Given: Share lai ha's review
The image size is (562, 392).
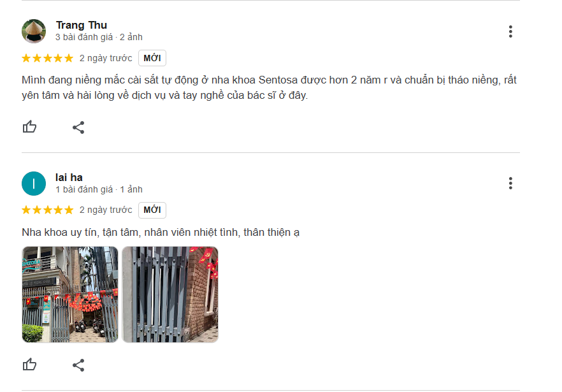Looking at the screenshot, I should (x=78, y=365).
